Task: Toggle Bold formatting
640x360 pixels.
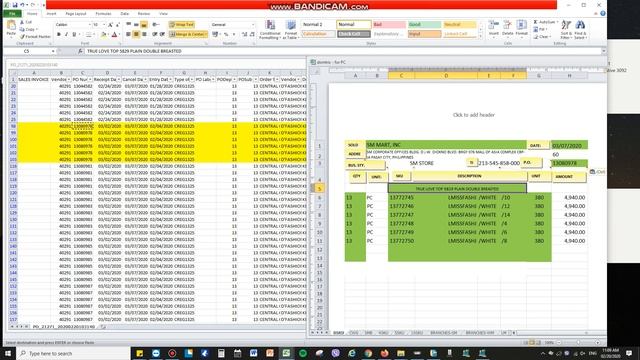Action: pyautogui.click(x=58, y=34)
